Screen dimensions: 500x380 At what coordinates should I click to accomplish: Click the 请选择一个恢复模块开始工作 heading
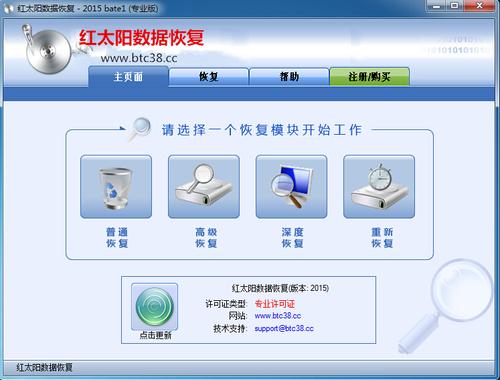[262, 130]
